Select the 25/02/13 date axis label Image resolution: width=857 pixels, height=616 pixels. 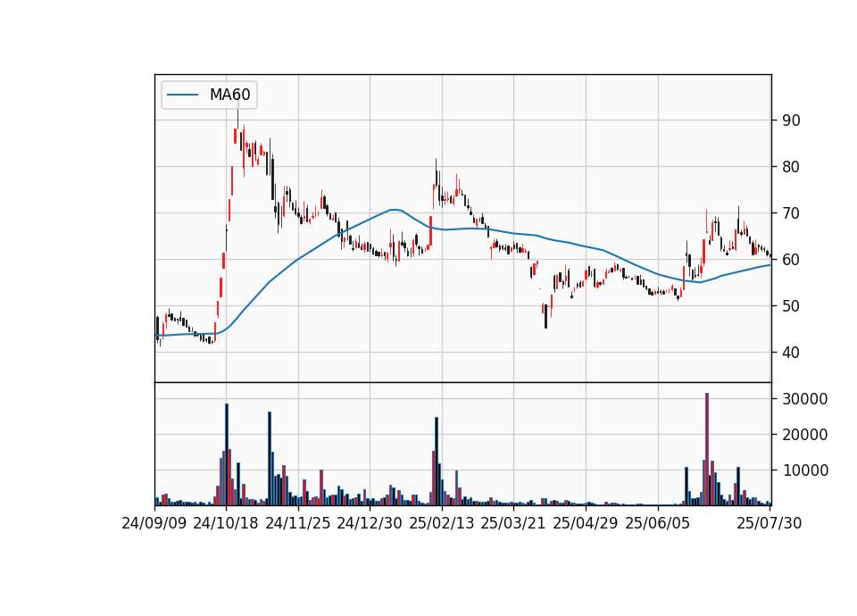[442, 523]
